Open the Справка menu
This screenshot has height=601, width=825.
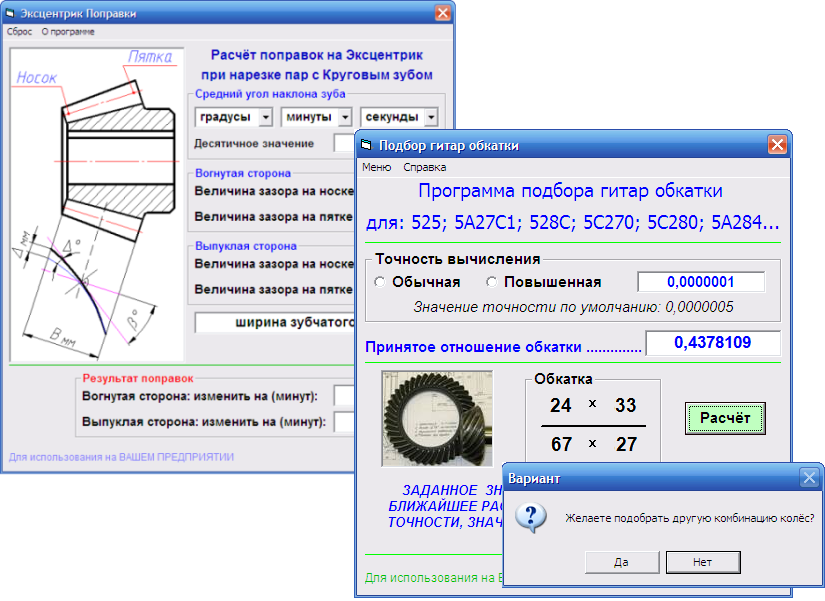coord(424,167)
